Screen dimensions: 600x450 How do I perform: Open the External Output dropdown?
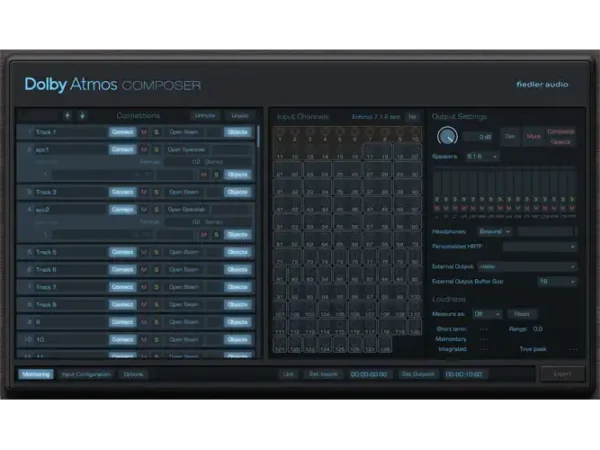click(527, 266)
